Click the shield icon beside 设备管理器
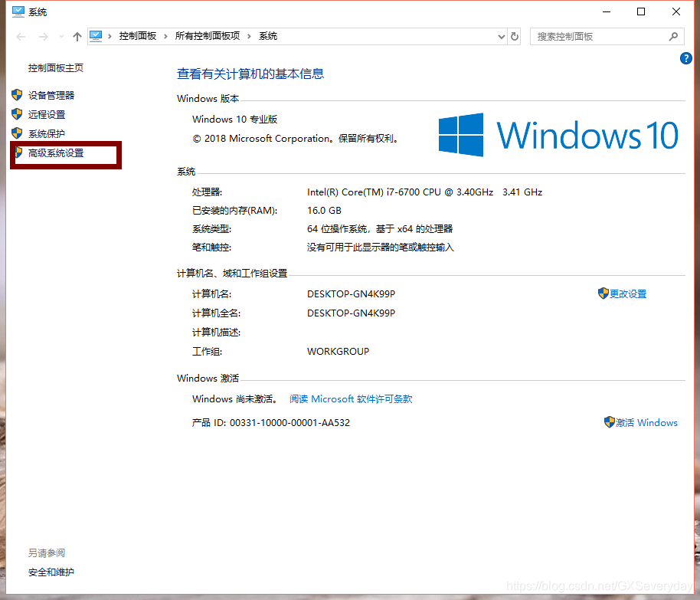Screen dimensions: 700x600 (x=17, y=95)
